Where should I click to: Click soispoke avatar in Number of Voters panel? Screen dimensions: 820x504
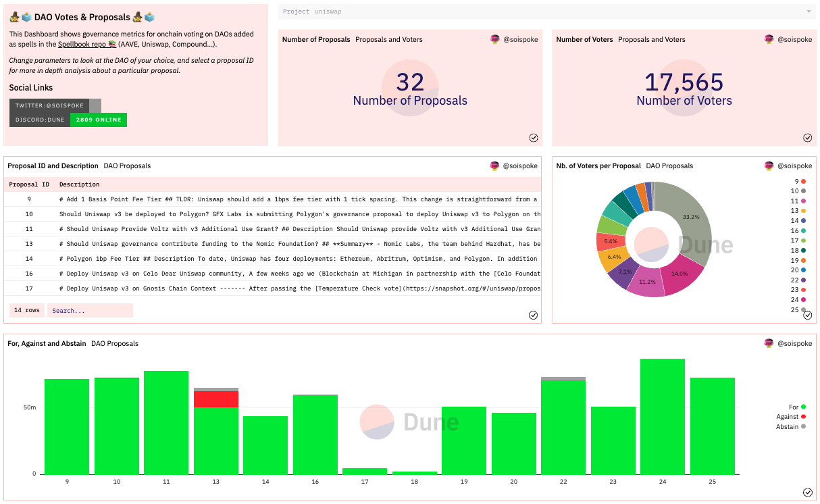(x=769, y=39)
